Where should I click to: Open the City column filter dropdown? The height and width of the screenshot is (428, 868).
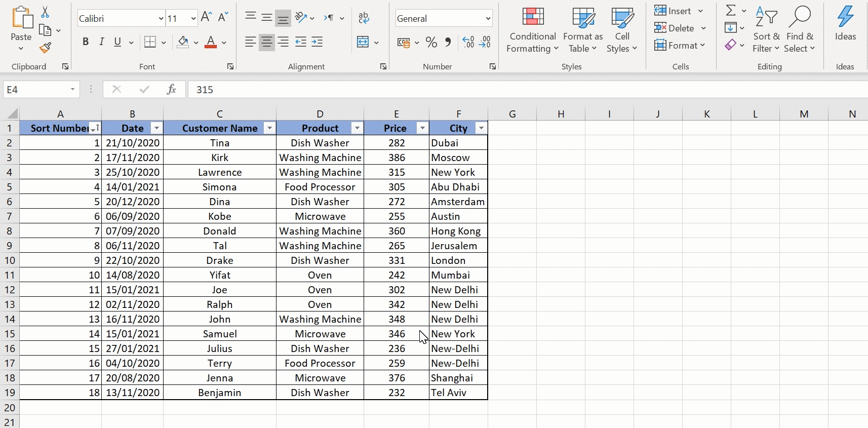pyautogui.click(x=481, y=128)
